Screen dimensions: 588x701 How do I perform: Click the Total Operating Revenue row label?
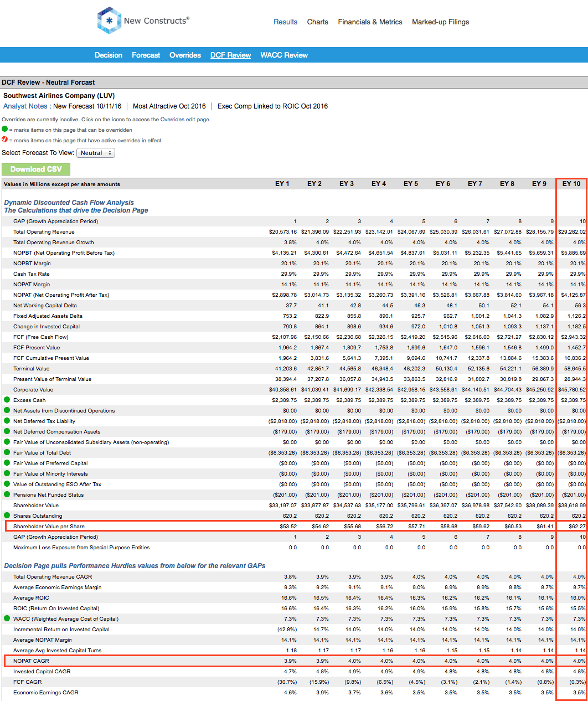(44, 232)
